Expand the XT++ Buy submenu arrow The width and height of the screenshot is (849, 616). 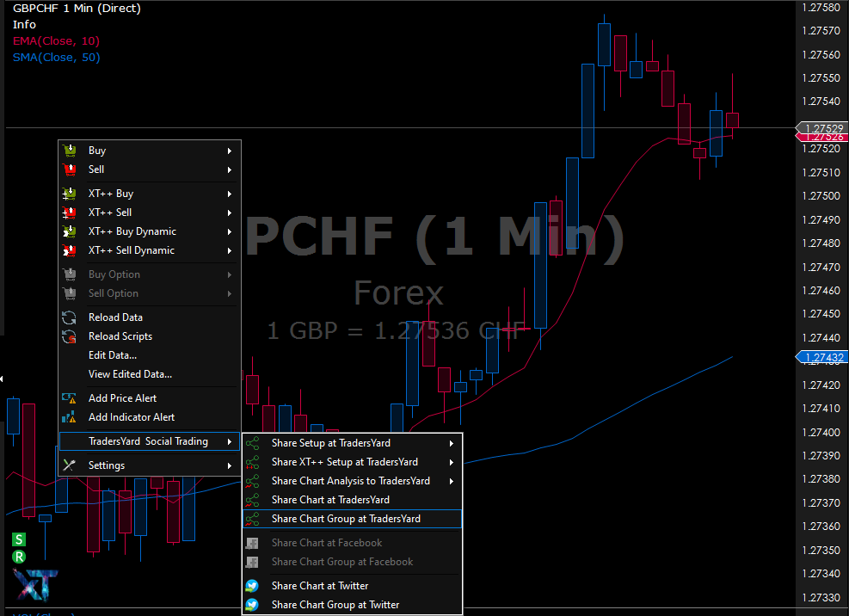pyautogui.click(x=230, y=194)
